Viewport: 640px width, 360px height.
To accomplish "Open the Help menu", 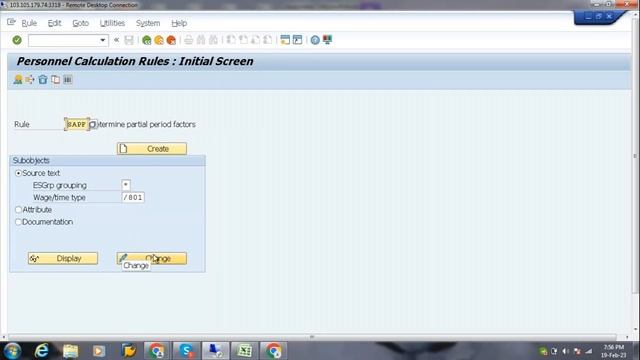I will pos(179,23).
